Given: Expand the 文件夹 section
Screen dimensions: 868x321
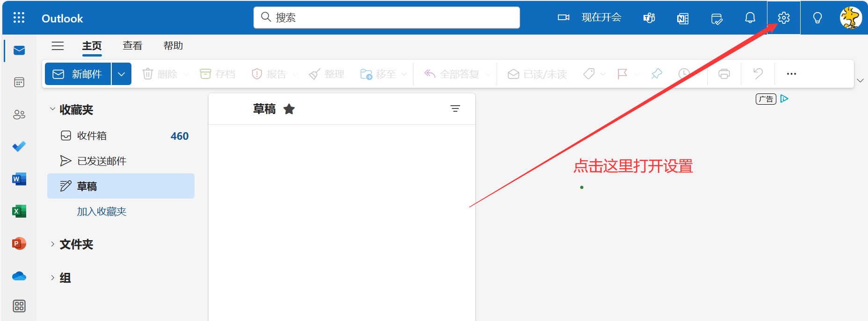Looking at the screenshot, I should click(52, 244).
